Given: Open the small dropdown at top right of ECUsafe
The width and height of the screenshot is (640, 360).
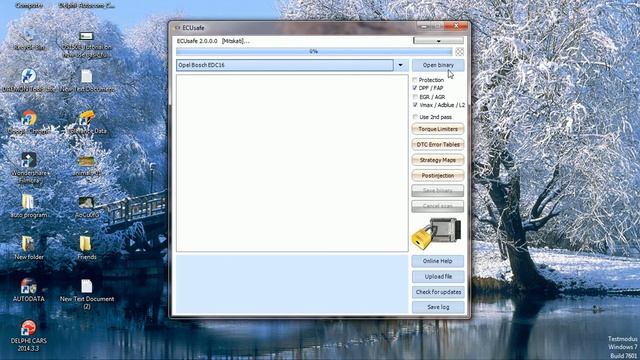Looking at the screenshot, I should (x=438, y=41).
